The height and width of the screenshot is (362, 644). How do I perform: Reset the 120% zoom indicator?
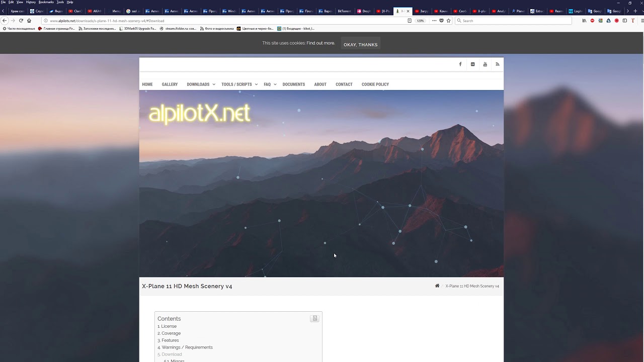(x=420, y=21)
